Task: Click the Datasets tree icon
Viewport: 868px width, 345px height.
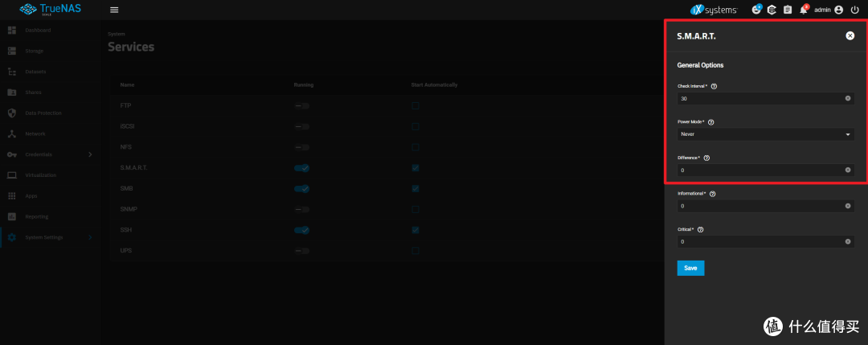Action: click(11, 72)
